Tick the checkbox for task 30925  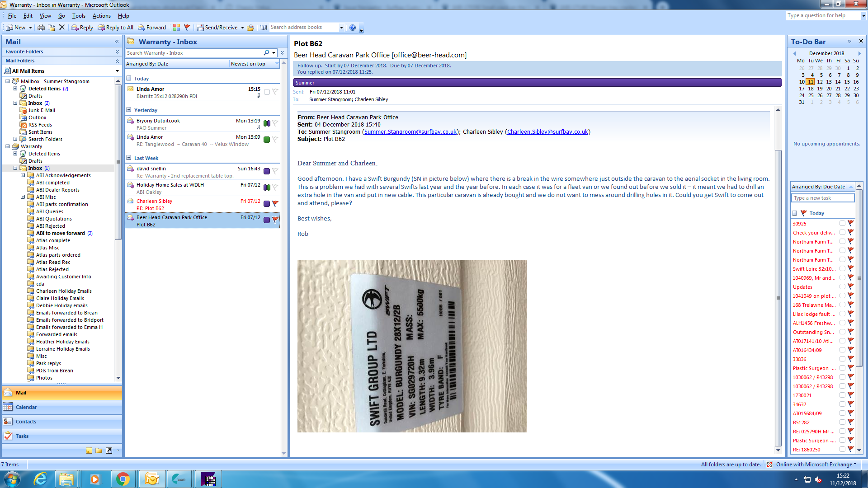[842, 223]
